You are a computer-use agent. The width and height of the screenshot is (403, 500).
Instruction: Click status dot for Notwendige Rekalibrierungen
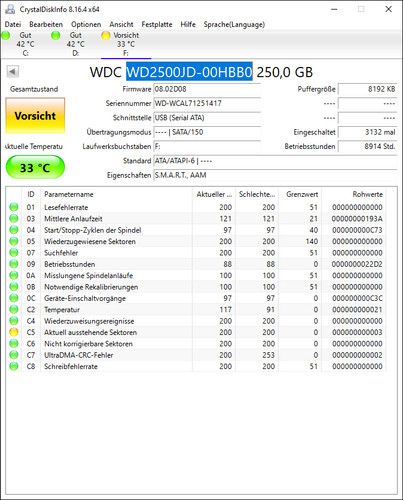tap(14, 287)
